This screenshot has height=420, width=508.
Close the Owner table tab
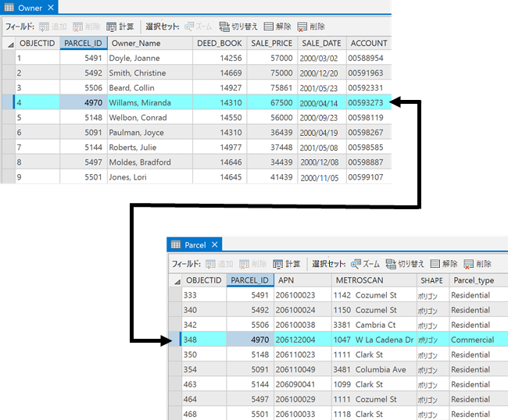pyautogui.click(x=51, y=8)
